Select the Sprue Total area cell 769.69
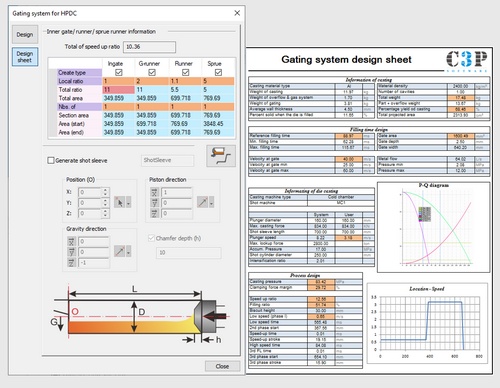The height and width of the screenshot is (388, 500). pyautogui.click(x=218, y=98)
